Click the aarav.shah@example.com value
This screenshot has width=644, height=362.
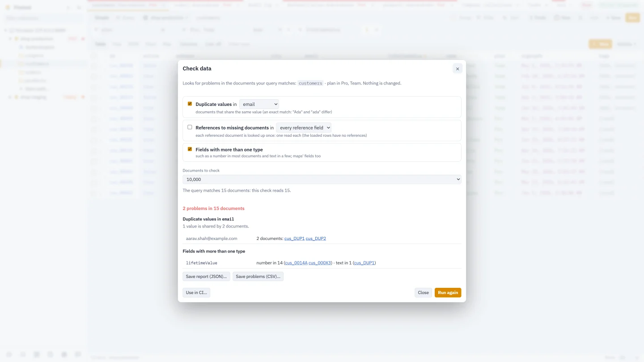tap(212, 238)
